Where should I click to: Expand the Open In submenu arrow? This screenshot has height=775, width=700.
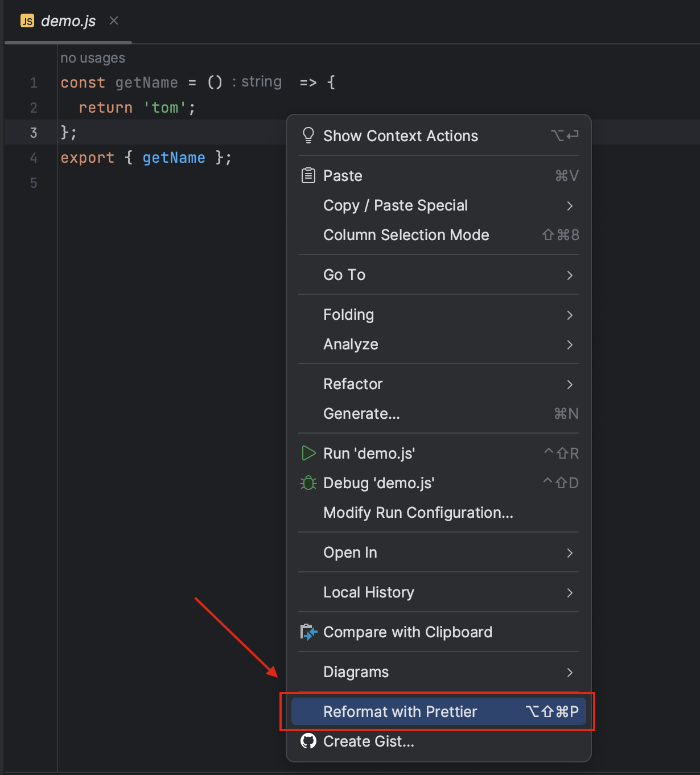[x=570, y=553]
